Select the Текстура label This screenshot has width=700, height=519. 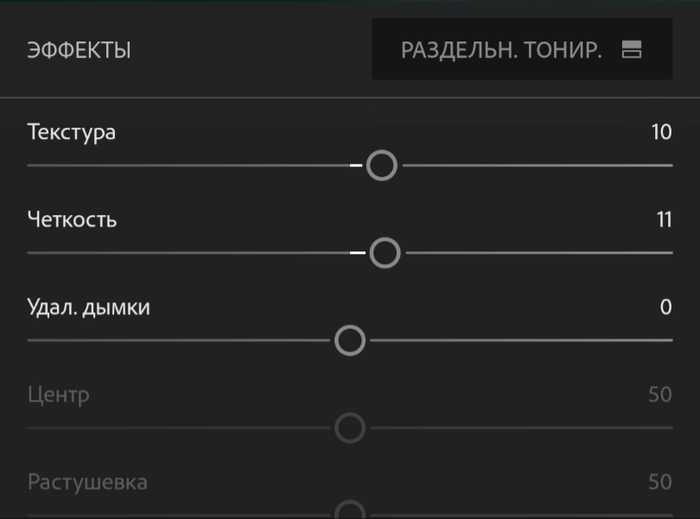pyautogui.click(x=72, y=132)
